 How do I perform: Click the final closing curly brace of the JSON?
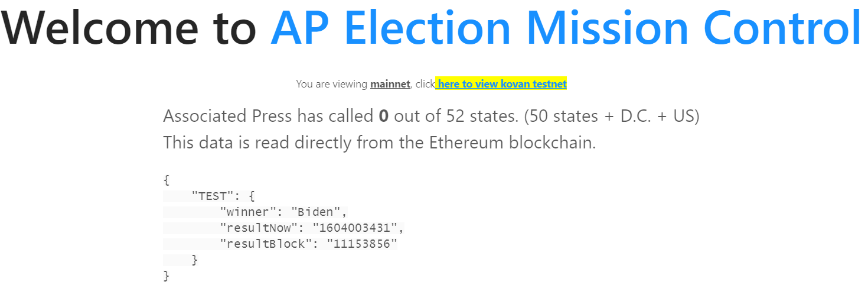[x=167, y=276]
